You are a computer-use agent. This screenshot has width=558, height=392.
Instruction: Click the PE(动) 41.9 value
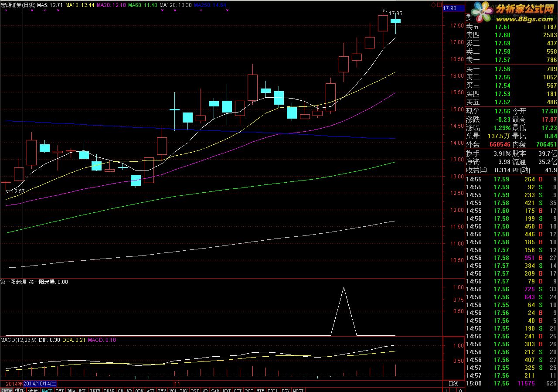[x=551, y=170]
